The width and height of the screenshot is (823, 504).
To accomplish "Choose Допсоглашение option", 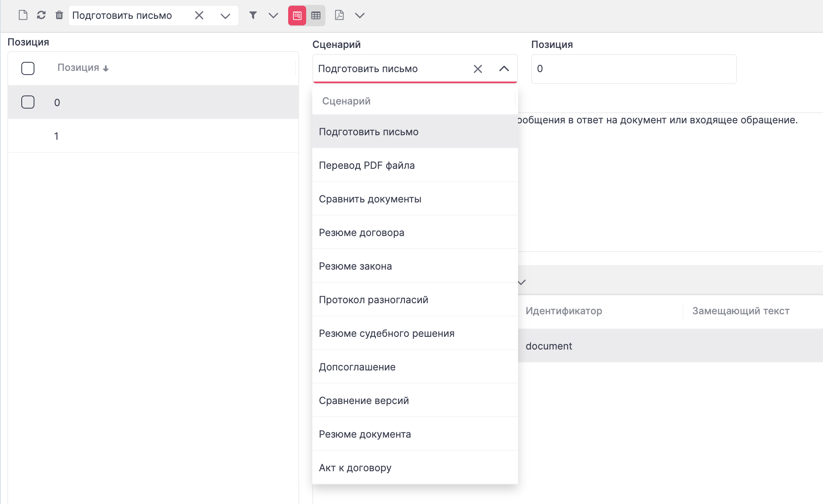I will point(415,367).
